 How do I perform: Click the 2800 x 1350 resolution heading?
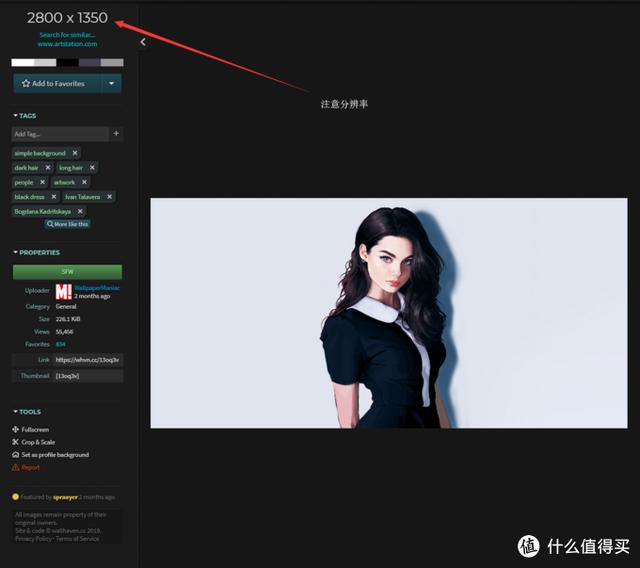pos(67,18)
